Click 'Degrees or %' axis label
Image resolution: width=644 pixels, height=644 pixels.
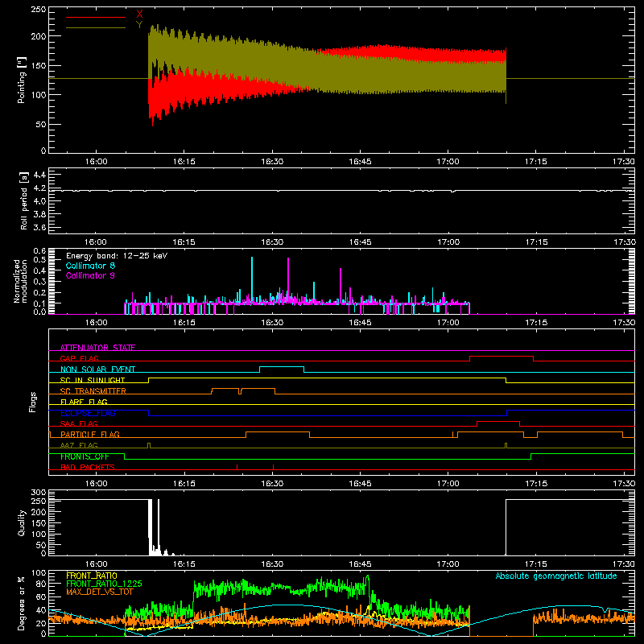[22, 603]
